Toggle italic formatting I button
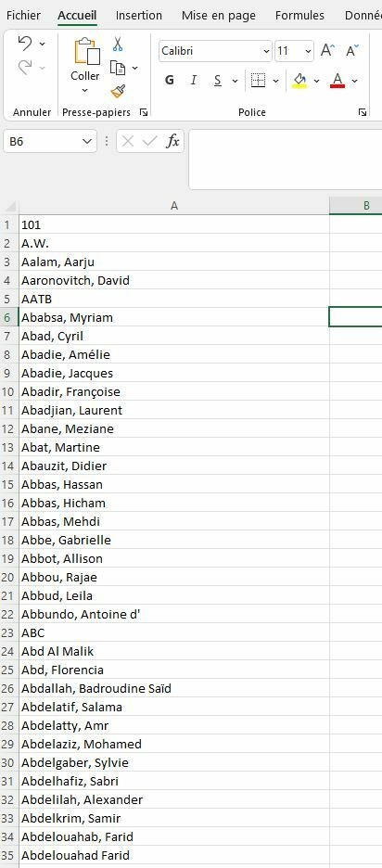This screenshot has height=868, width=382. coord(194,81)
